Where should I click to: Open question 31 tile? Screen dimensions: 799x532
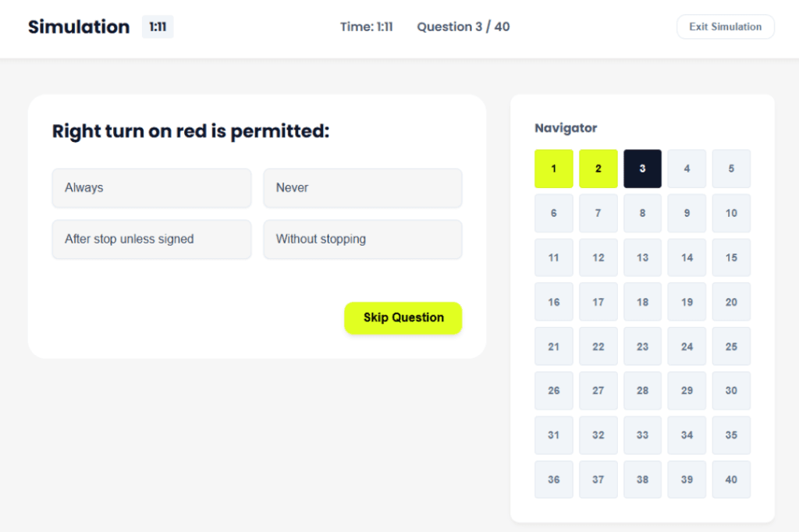point(554,435)
